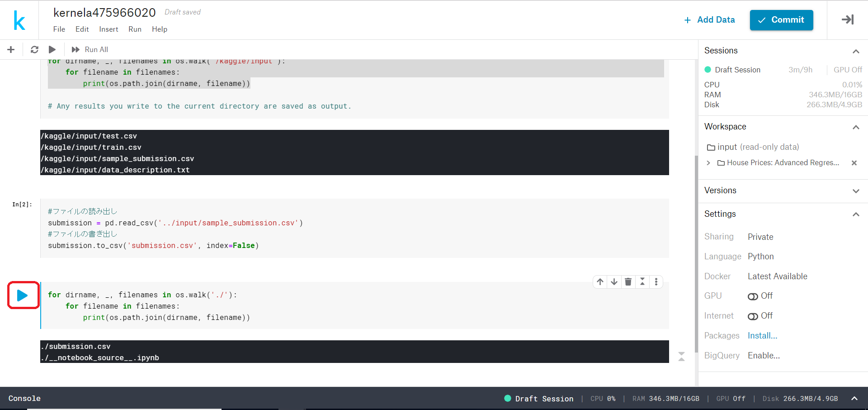This screenshot has height=410, width=868.
Task: Enable BigQuery integration
Action: pyautogui.click(x=763, y=355)
